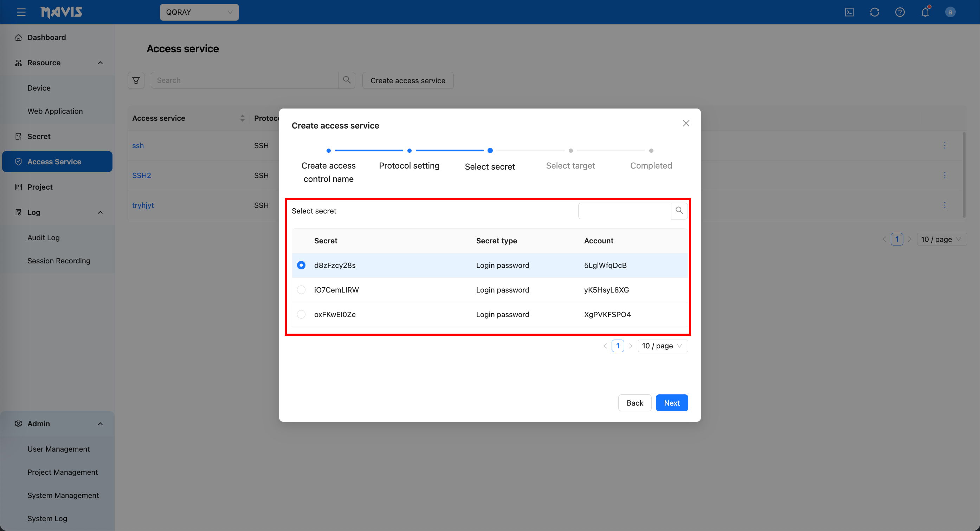Open the SSH2 access service link
Screen dimensions: 980x531
[141, 175]
